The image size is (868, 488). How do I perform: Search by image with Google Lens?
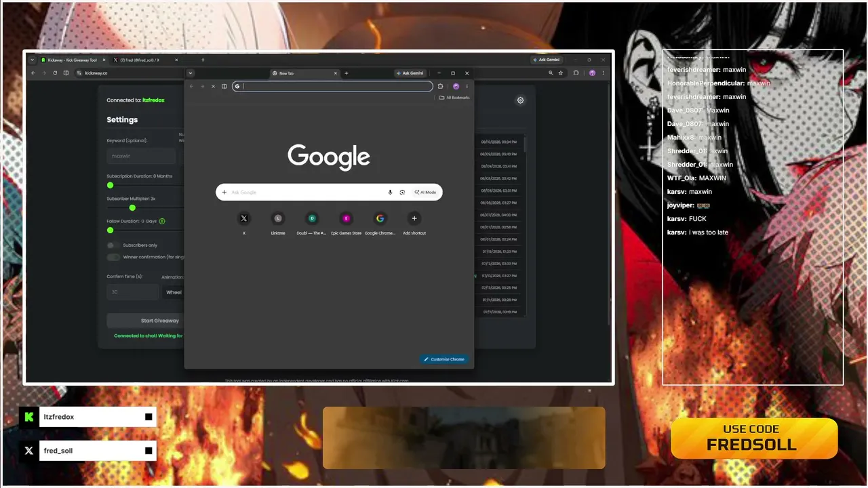pyautogui.click(x=402, y=192)
